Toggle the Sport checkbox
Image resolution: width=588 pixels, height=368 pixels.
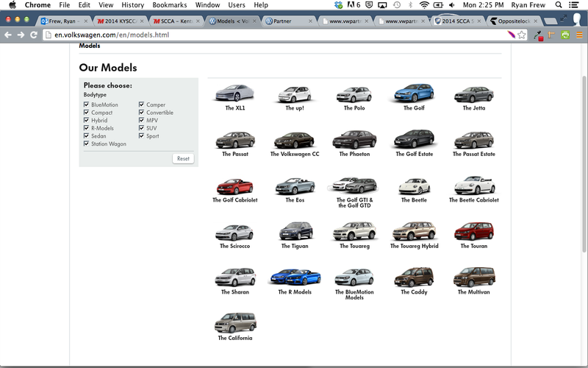coord(141,136)
